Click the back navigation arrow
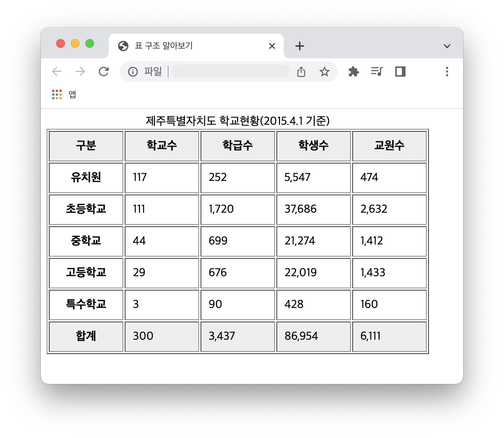Screen dimensions: 504x438 [x=57, y=72]
